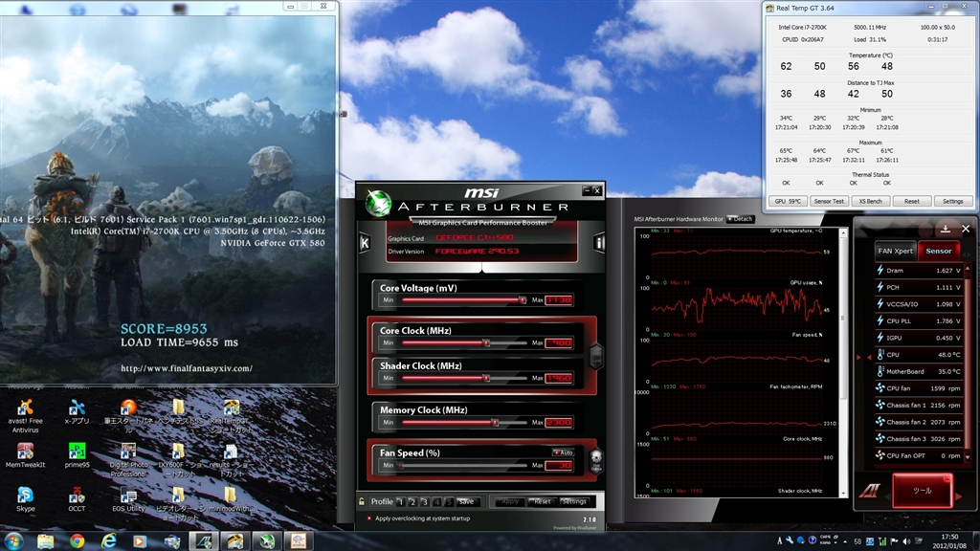Click the arrow right of the ツール button
980x551 pixels.
(959, 496)
